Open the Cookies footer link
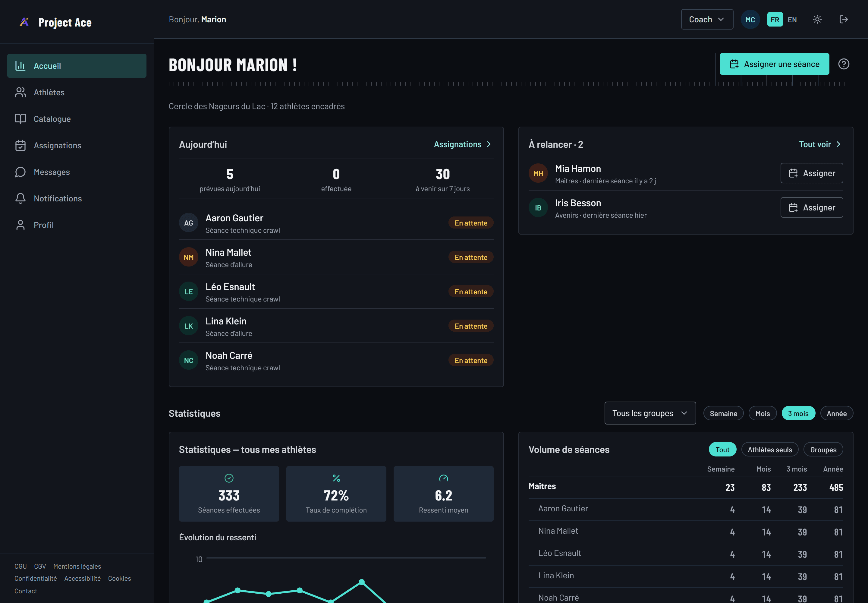 119,578
